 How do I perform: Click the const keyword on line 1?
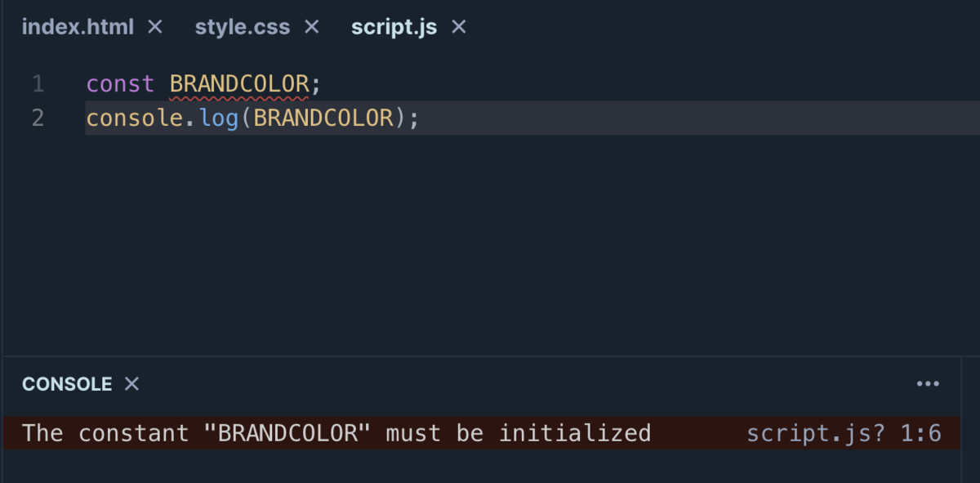pos(120,83)
